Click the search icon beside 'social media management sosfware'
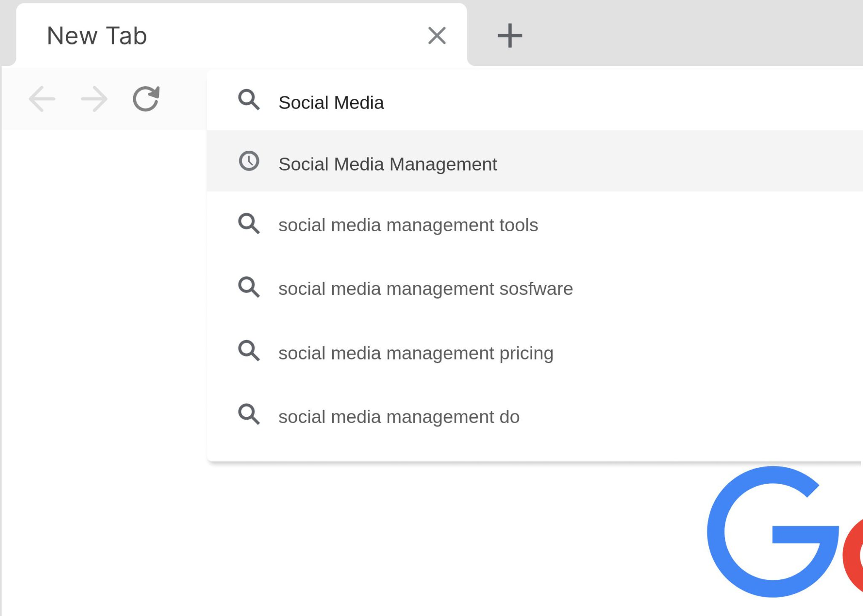 (249, 288)
